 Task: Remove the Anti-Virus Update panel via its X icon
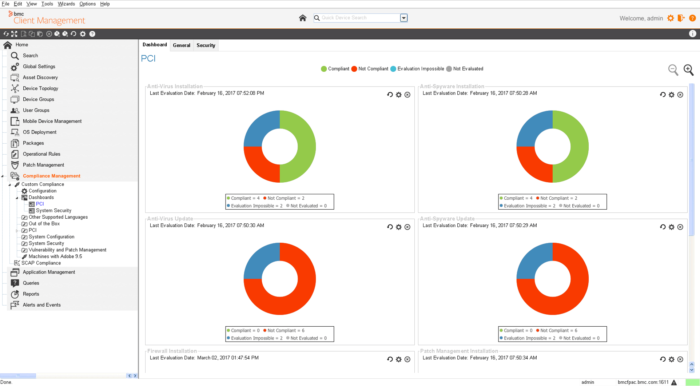pyautogui.click(x=407, y=227)
